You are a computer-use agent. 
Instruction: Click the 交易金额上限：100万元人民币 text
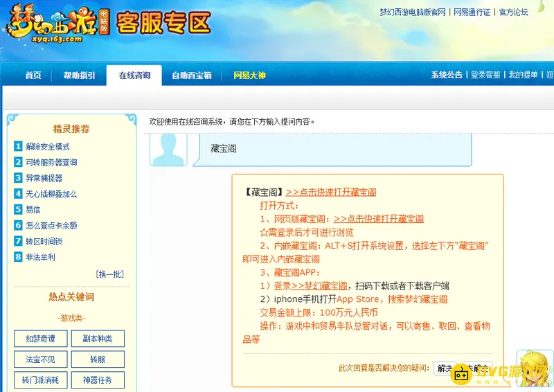pos(319,312)
